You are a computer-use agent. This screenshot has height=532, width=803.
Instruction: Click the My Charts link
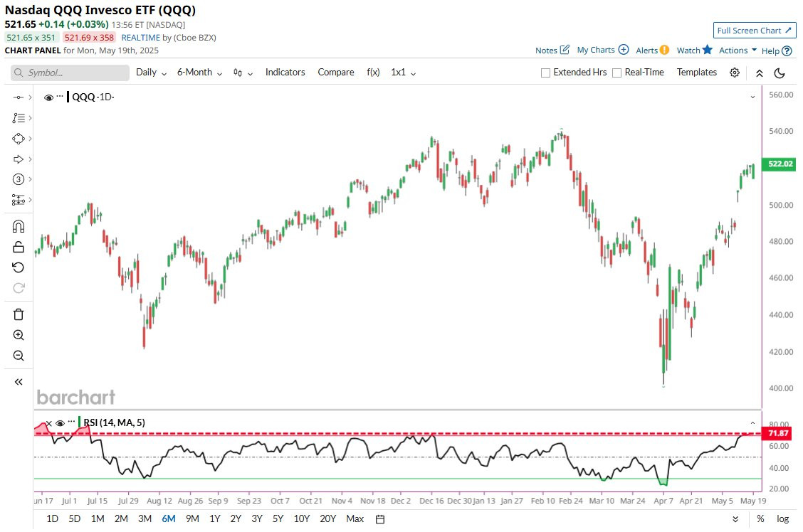tap(596, 50)
